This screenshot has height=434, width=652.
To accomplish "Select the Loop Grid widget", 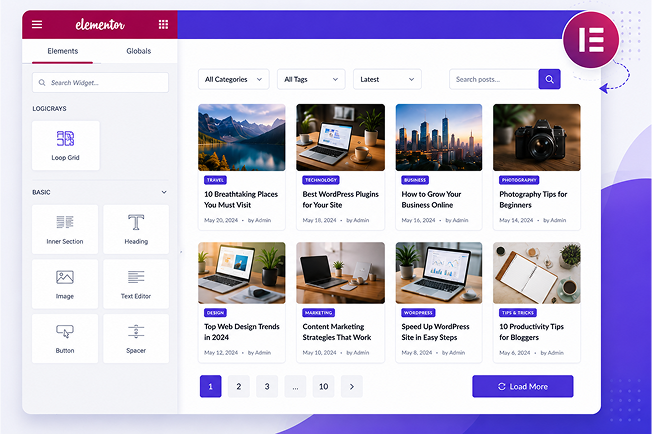I will pos(66,145).
